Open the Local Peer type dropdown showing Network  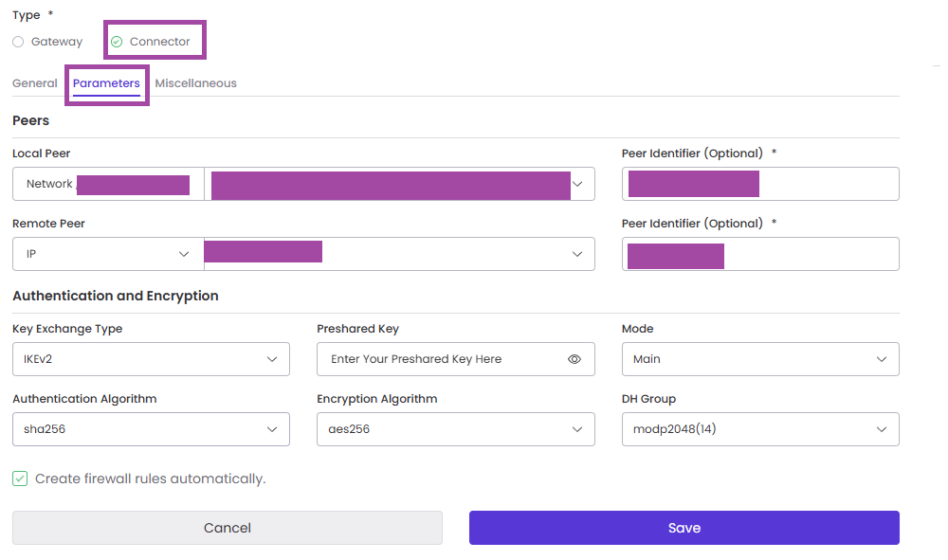107,184
